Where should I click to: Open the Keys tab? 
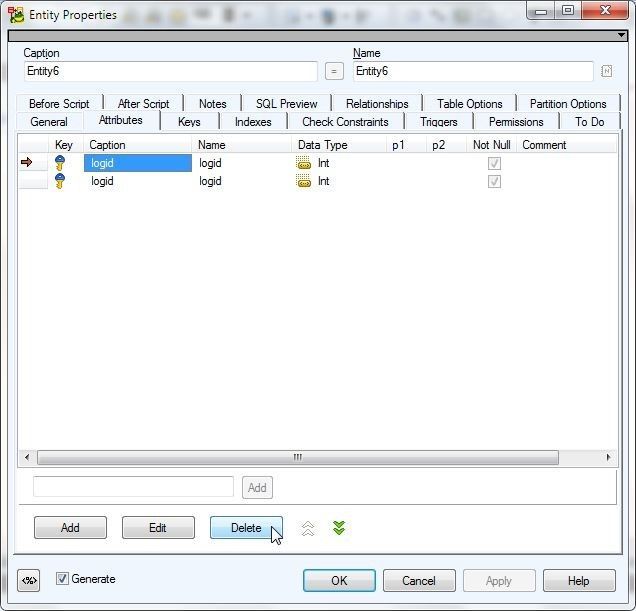pyautogui.click(x=189, y=122)
